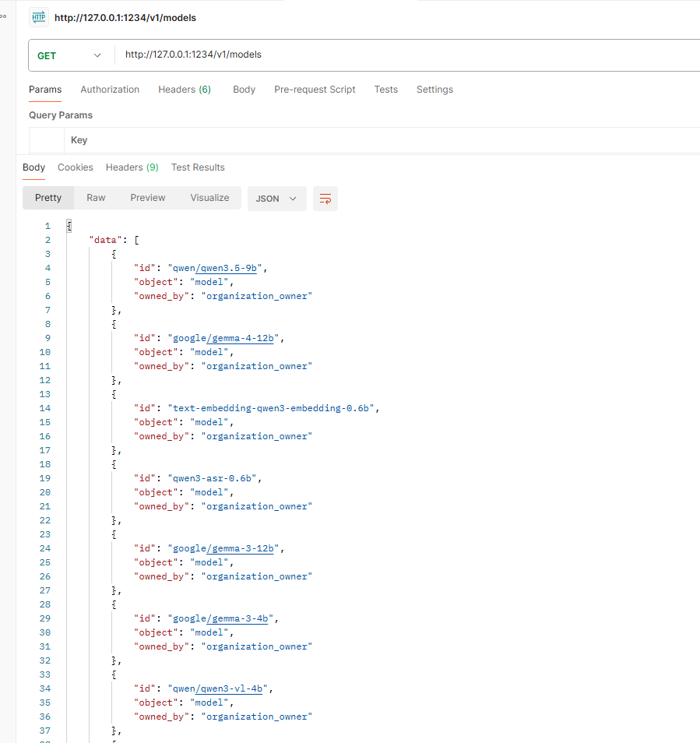Click line number 24 in the gutter

click(x=45, y=549)
